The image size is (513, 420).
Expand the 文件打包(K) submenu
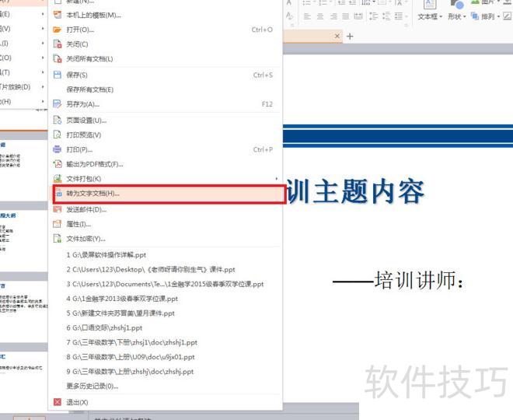(x=277, y=178)
